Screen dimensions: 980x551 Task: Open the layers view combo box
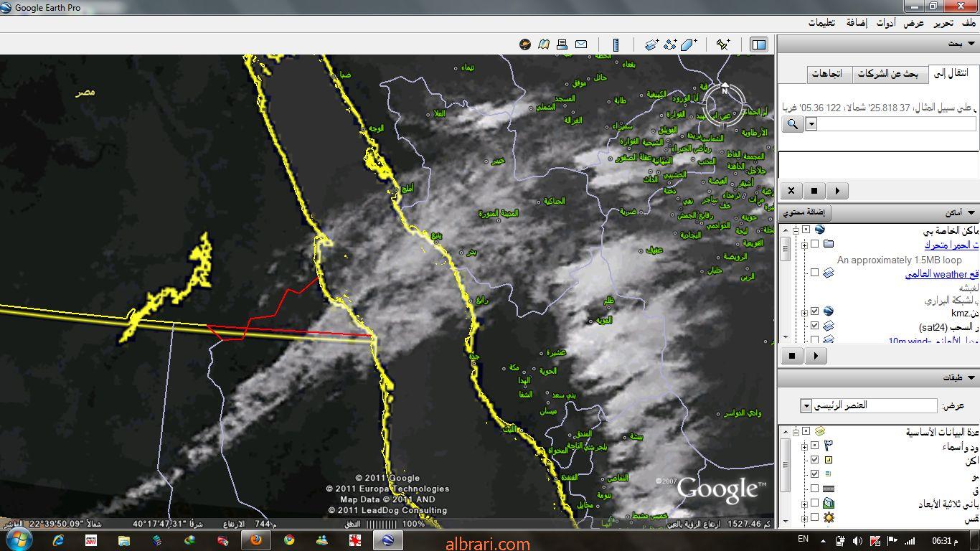coord(869,405)
